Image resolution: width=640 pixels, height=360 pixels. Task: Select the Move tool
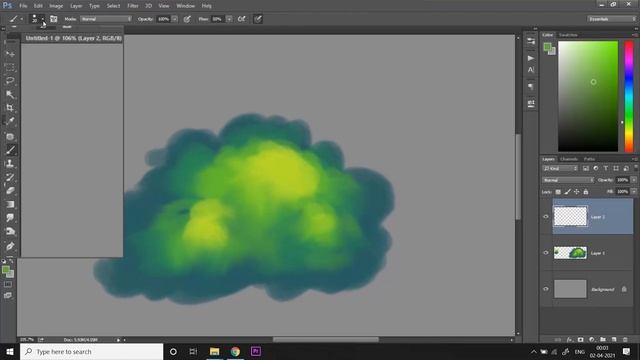pyautogui.click(x=10, y=54)
